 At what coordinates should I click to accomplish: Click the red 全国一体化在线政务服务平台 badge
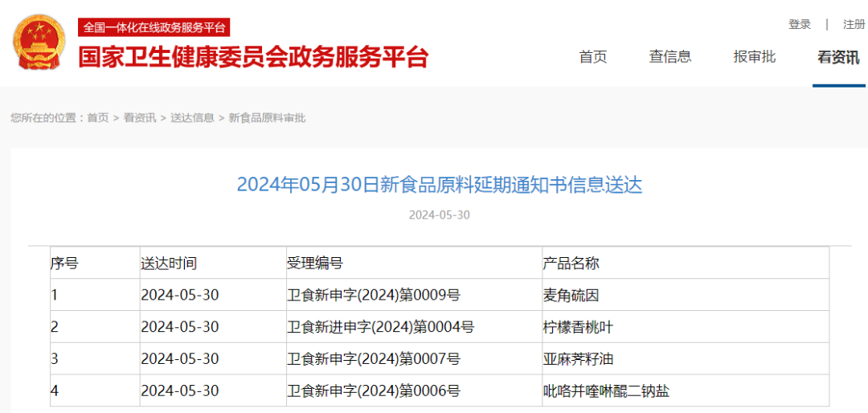point(154,27)
